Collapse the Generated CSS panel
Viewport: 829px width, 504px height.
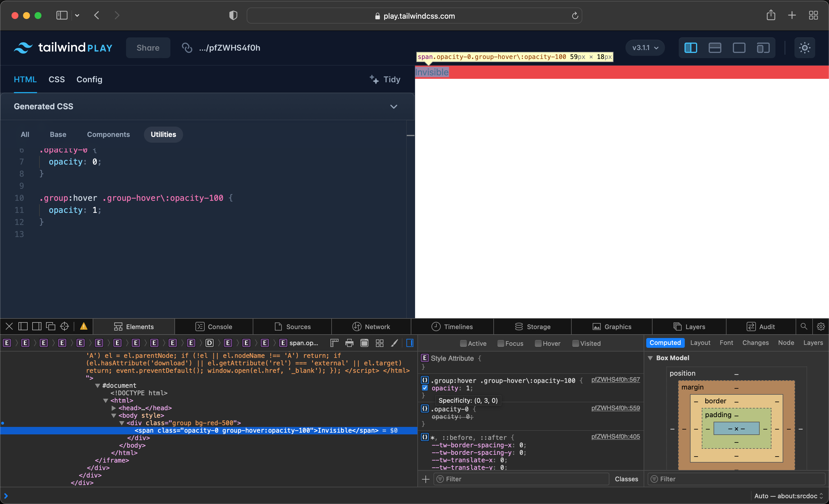click(394, 107)
